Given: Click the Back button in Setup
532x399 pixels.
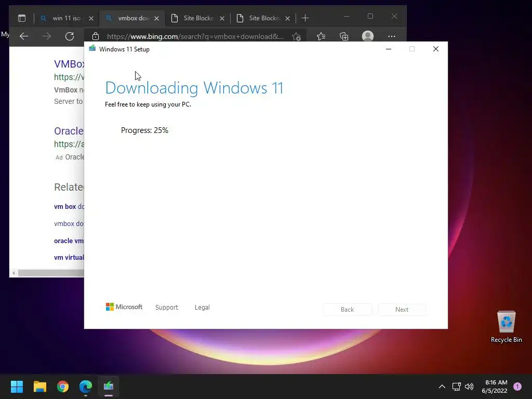Looking at the screenshot, I should (x=347, y=310).
